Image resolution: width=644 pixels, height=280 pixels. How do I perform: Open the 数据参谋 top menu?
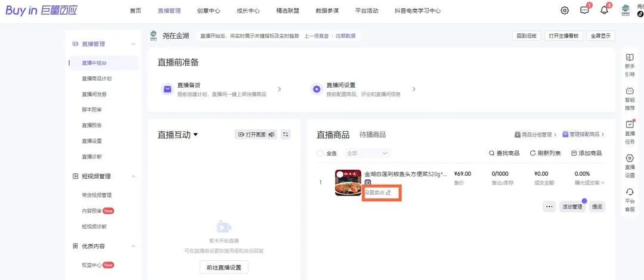coord(327,11)
